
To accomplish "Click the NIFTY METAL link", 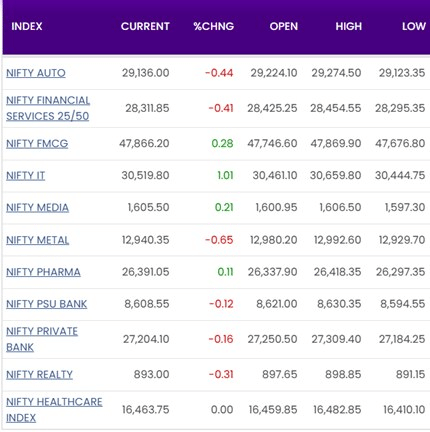I will pos(37,240).
